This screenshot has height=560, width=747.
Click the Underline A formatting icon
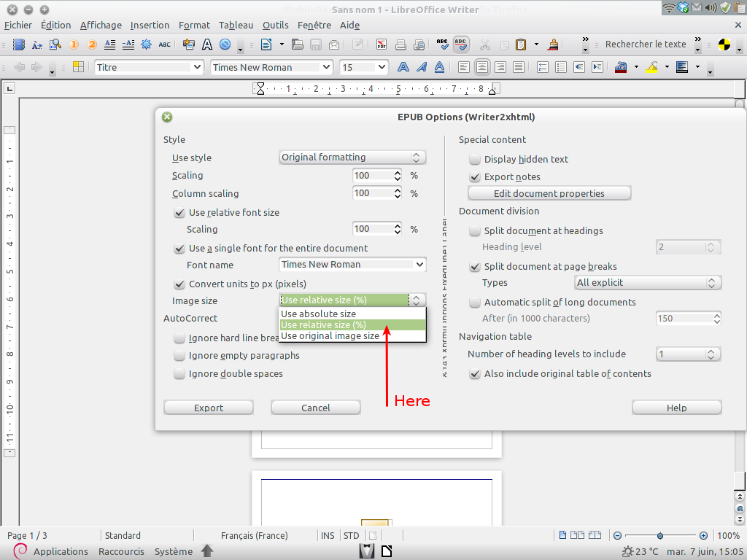click(439, 67)
